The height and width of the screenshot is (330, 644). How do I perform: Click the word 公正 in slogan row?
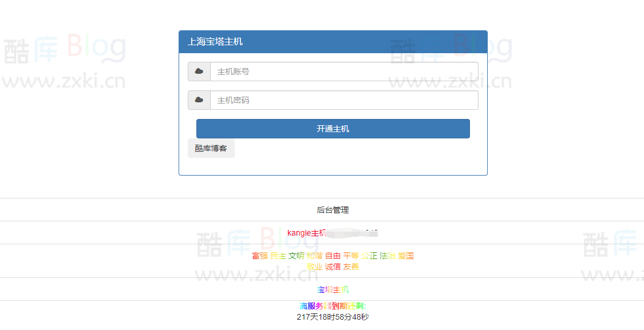[x=369, y=256]
